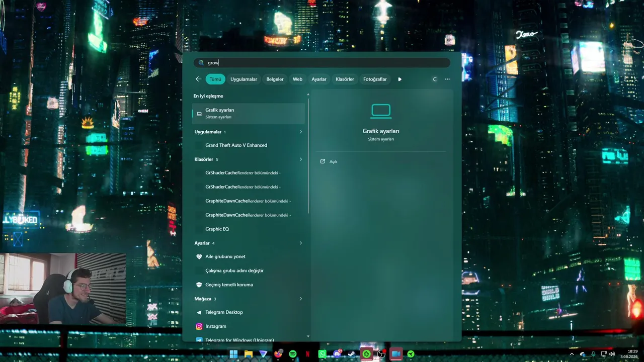Screen dimensions: 644x362
Task: Open Netflix from the taskbar
Action: tap(307, 354)
